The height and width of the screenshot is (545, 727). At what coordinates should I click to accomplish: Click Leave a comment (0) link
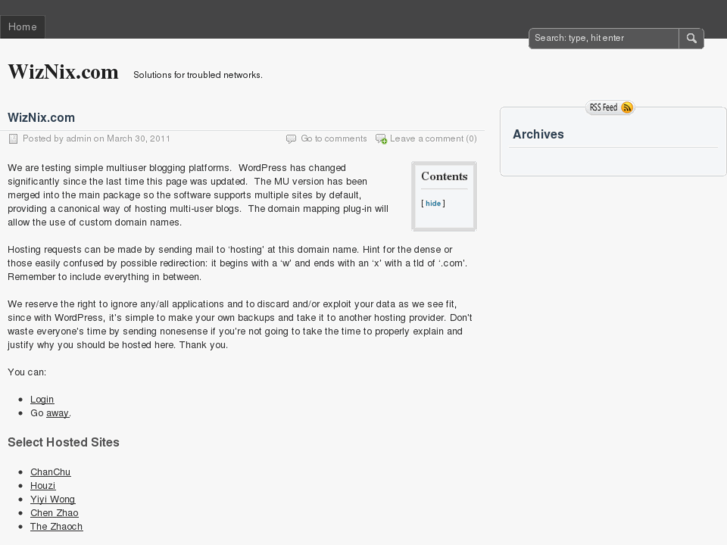(x=433, y=139)
